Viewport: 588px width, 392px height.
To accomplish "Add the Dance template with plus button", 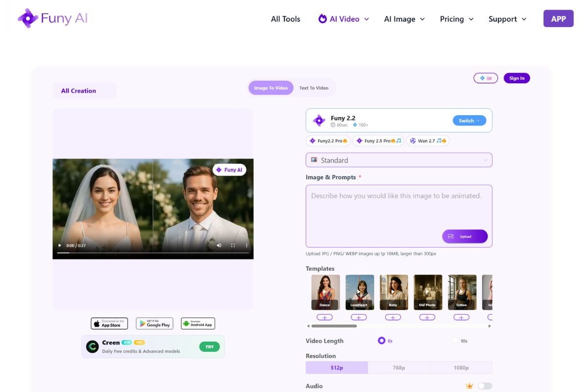I will [324, 318].
